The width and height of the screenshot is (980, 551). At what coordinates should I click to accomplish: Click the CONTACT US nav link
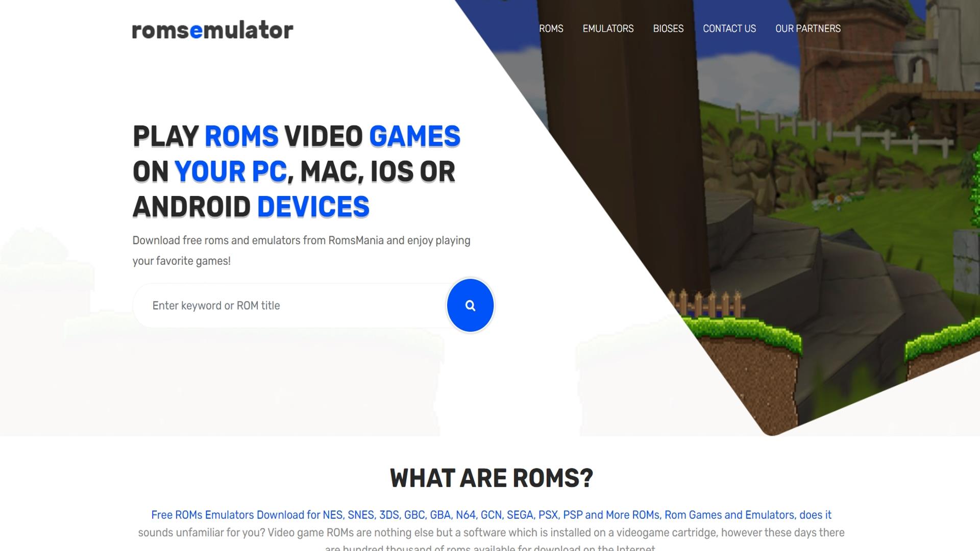coord(729,28)
